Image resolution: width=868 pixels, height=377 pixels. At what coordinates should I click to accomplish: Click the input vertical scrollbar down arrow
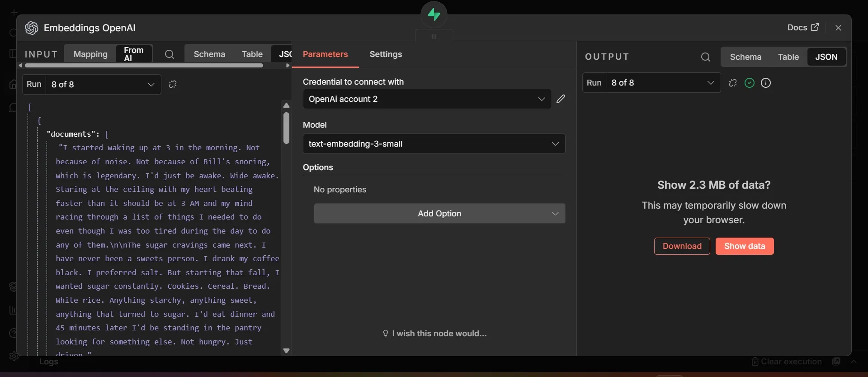pos(286,350)
